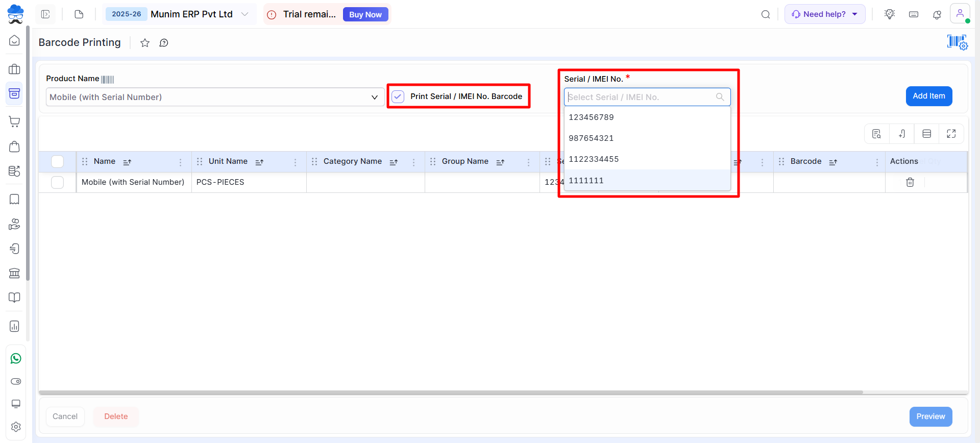Click the notification bell icon
980x443 pixels.
click(x=937, y=15)
